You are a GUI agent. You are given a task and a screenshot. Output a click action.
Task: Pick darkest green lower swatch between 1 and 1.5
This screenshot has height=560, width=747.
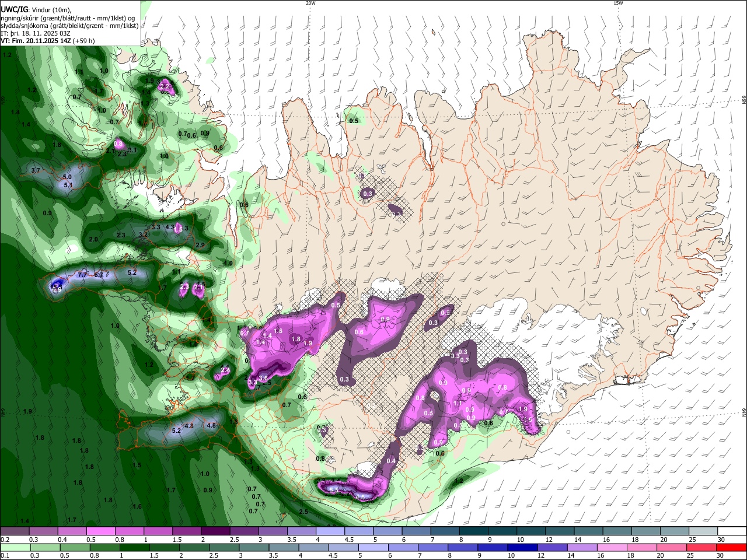tap(135, 547)
